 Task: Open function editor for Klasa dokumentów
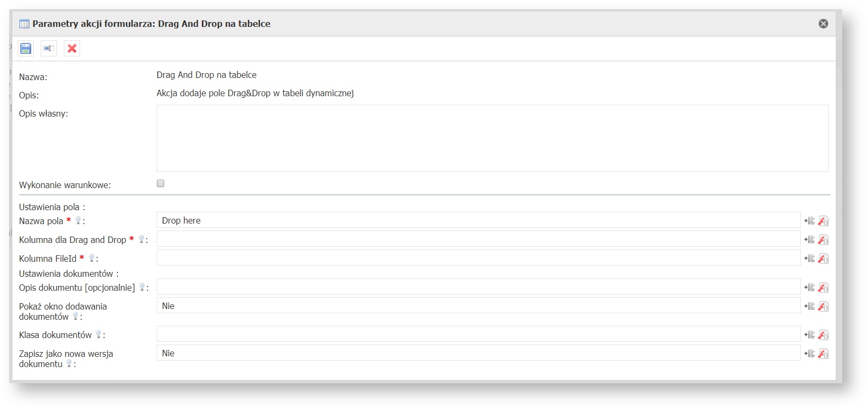823,335
